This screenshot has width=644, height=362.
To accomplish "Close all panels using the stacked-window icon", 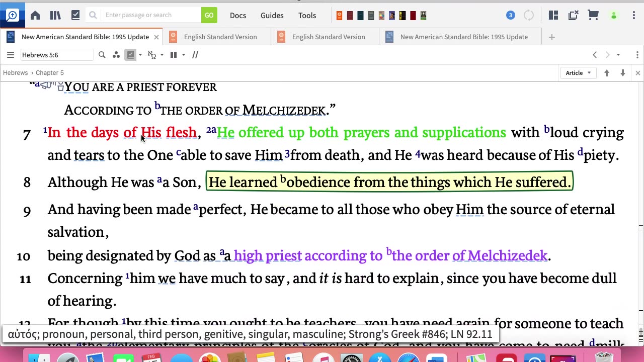I will 573,15.
